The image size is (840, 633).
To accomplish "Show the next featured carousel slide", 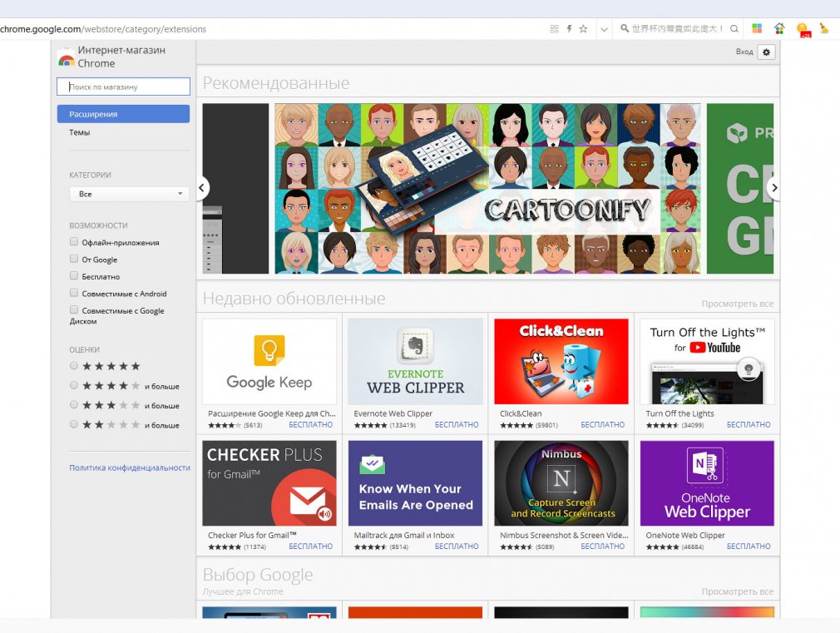I will point(773,188).
